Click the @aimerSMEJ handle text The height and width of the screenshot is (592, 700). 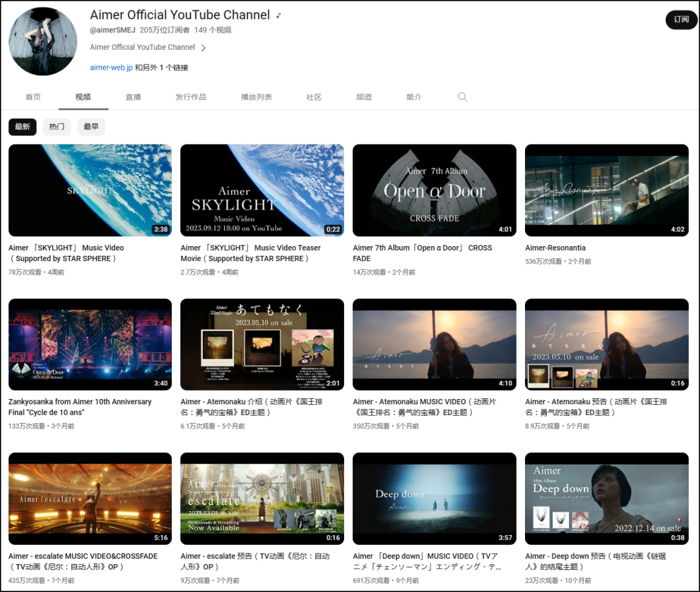coord(113,30)
